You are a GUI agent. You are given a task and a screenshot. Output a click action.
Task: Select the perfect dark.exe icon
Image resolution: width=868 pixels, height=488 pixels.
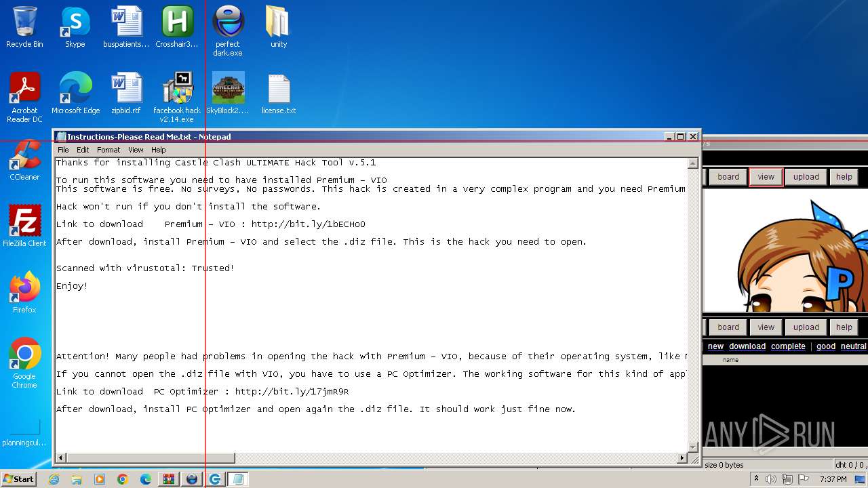pyautogui.click(x=228, y=31)
